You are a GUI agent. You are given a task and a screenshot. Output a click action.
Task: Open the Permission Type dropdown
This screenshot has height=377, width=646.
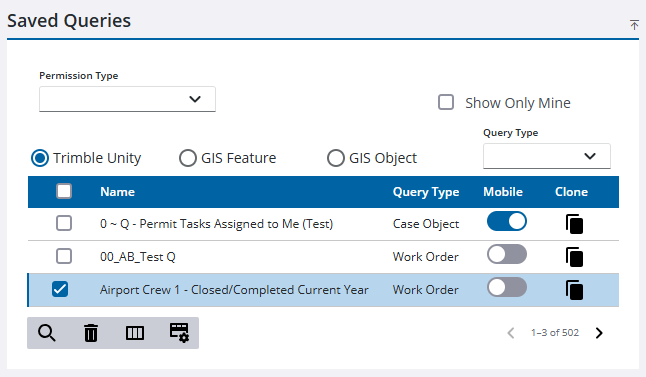click(127, 99)
